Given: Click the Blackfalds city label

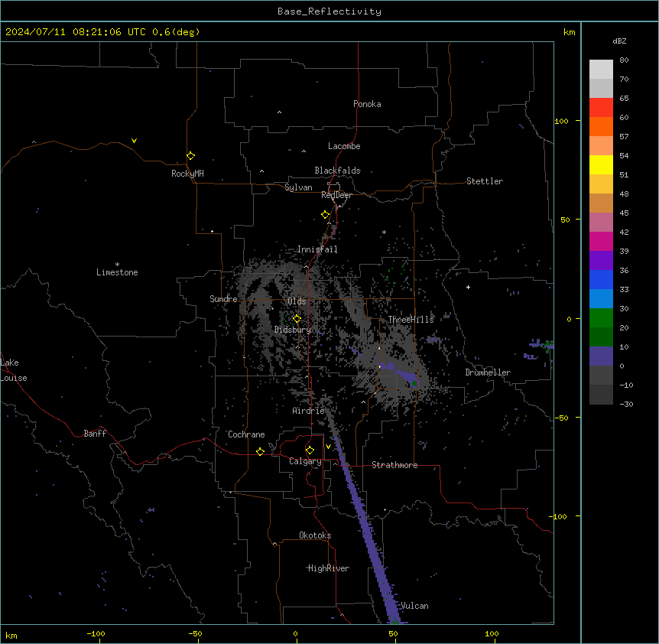Looking at the screenshot, I should coord(337,171).
